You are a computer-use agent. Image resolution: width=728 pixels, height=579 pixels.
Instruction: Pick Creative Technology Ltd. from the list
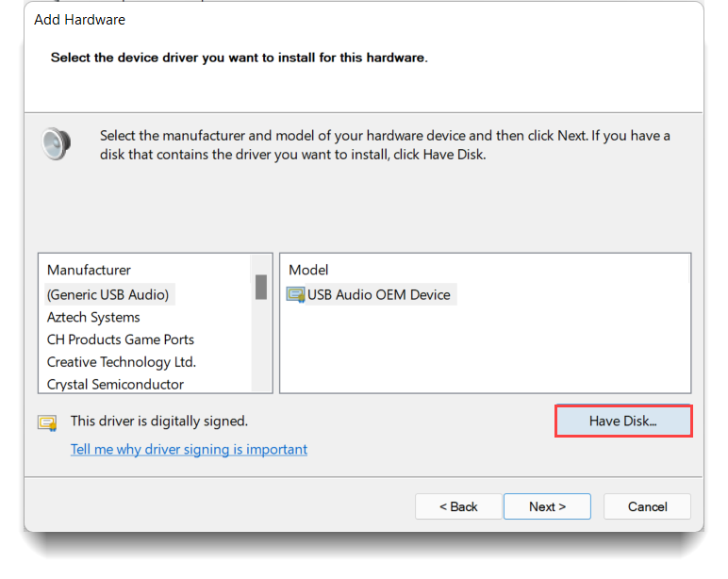point(122,362)
